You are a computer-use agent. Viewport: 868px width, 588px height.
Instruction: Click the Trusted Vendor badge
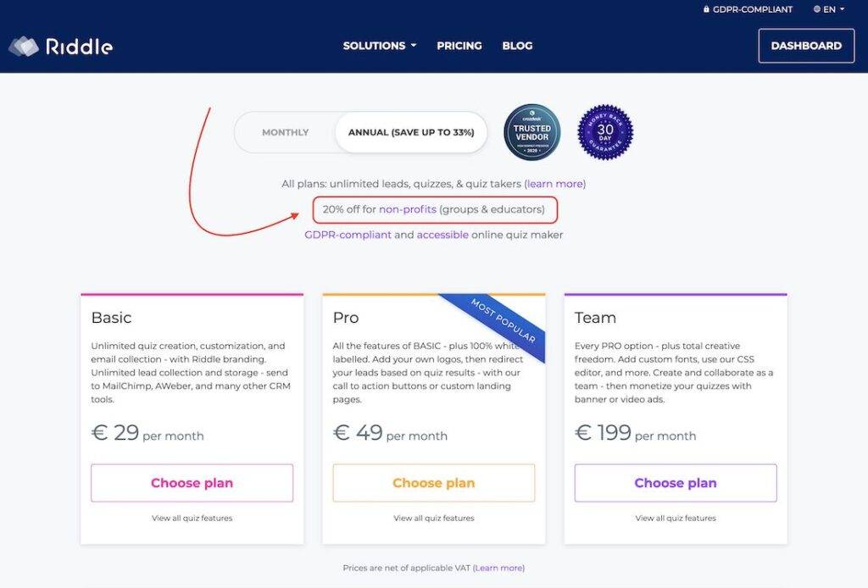point(532,132)
